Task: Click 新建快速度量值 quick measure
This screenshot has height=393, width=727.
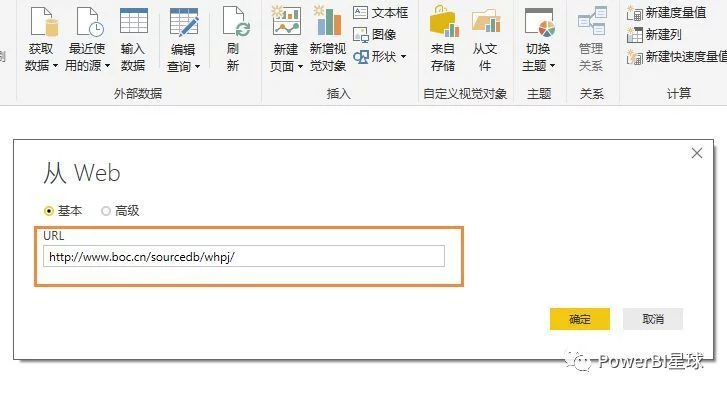Action: pos(676,57)
